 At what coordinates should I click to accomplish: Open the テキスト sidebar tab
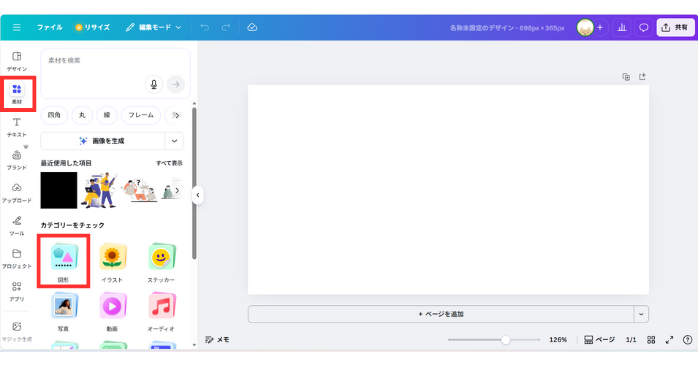[16, 127]
